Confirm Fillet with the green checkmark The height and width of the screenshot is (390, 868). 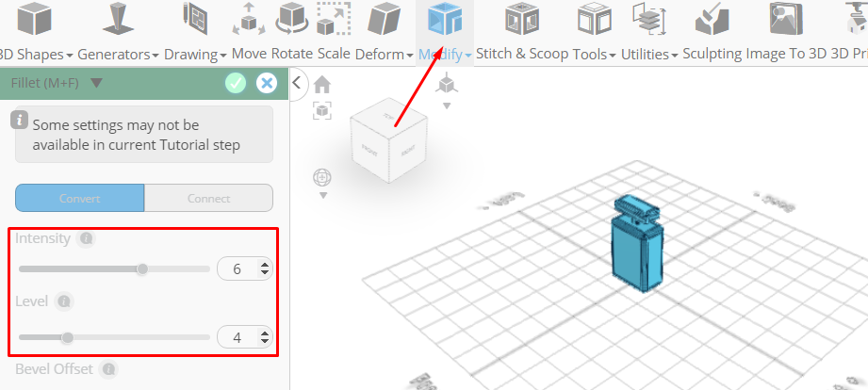[236, 84]
